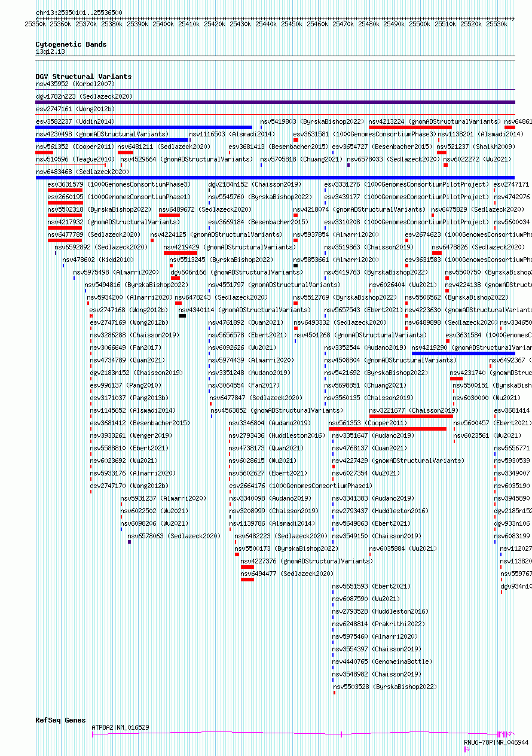Open the DGV Structural Variants track title
The width and height of the screenshot is (532, 756).
tap(84, 77)
